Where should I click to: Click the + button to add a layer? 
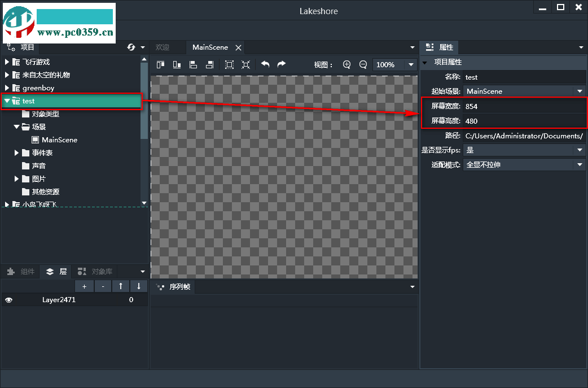[84, 286]
